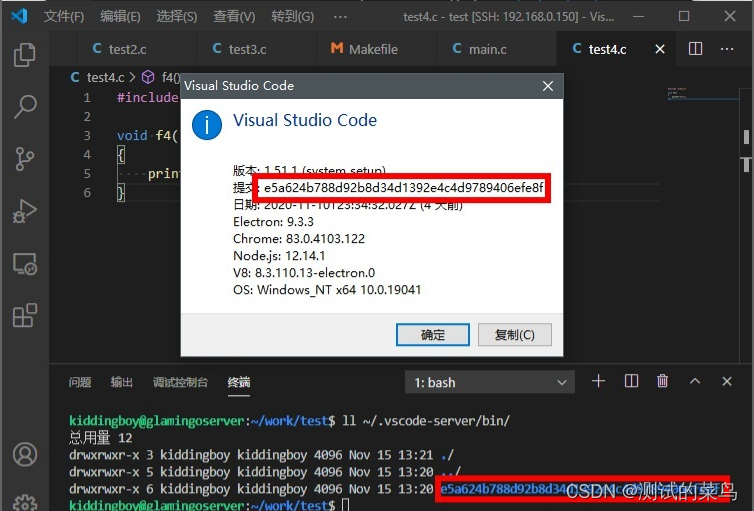Expand the hidden menus ellipsis in menu bar
754x511 pixels.
340,17
